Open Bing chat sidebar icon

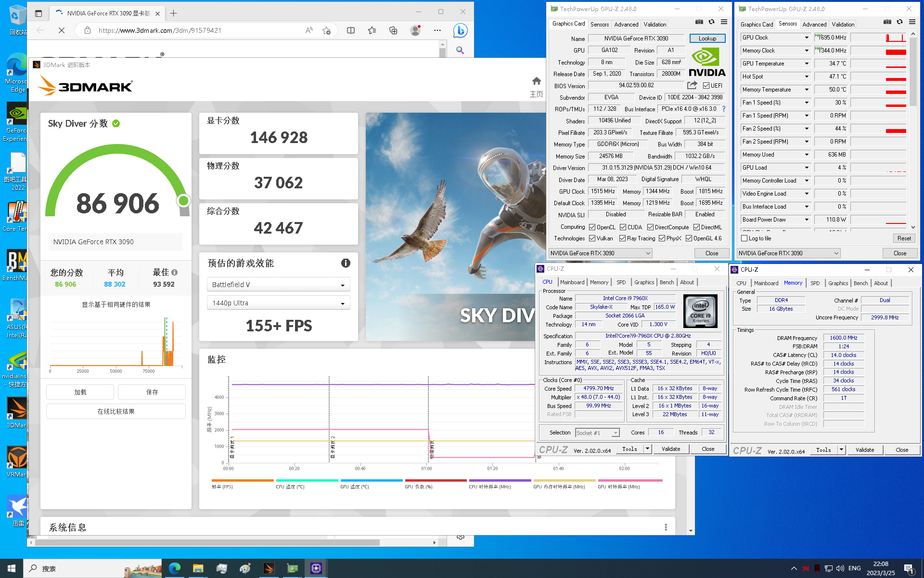tap(460, 30)
